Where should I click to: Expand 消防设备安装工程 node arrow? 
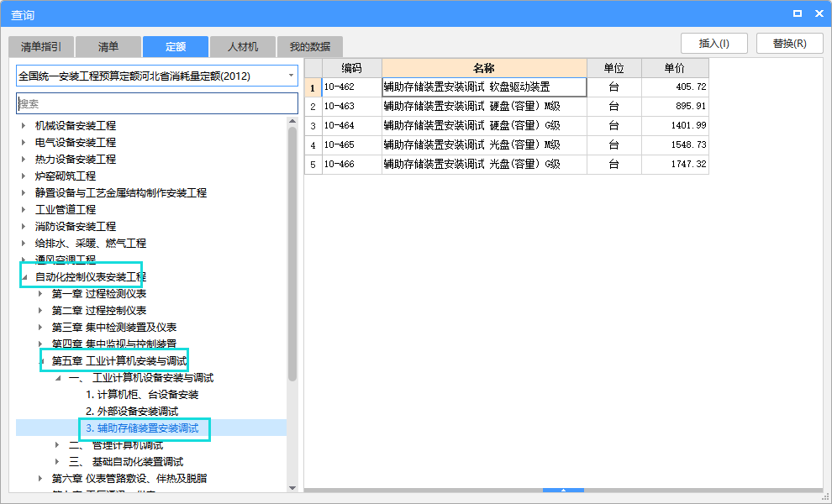[24, 226]
